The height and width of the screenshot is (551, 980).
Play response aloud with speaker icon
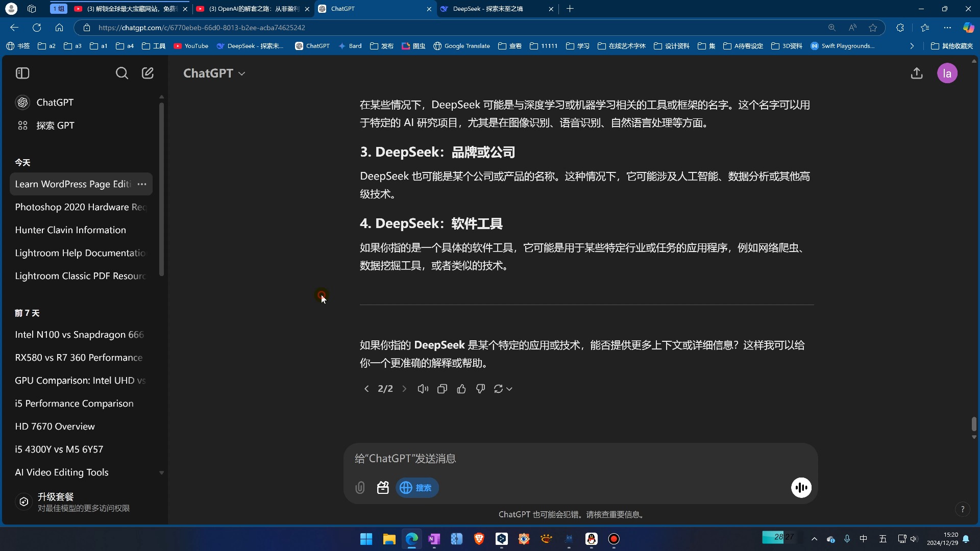click(423, 389)
